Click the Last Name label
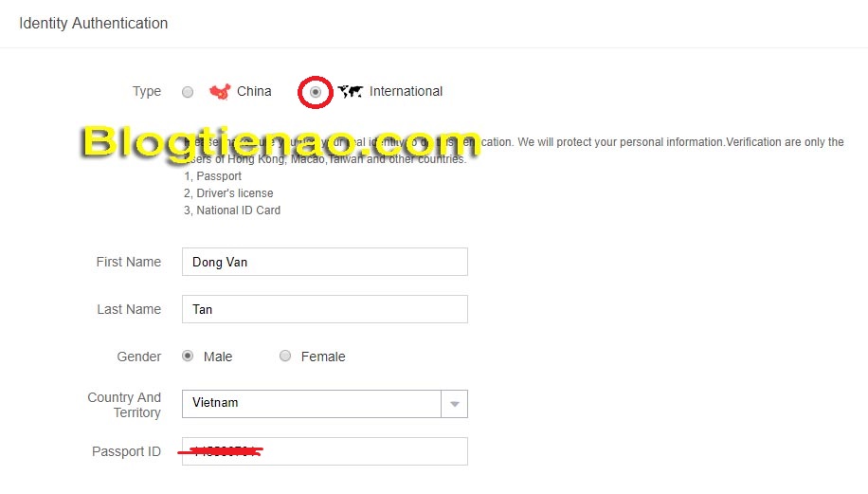 tap(129, 310)
